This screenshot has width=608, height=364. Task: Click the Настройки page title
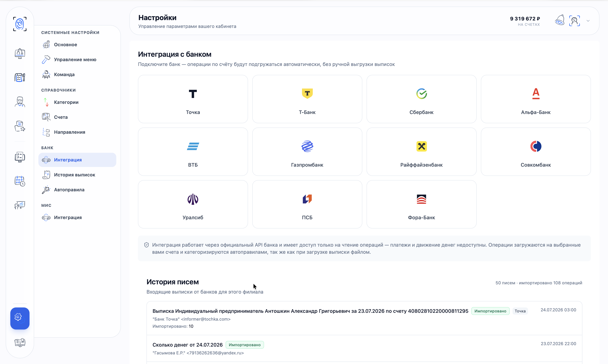(x=157, y=18)
